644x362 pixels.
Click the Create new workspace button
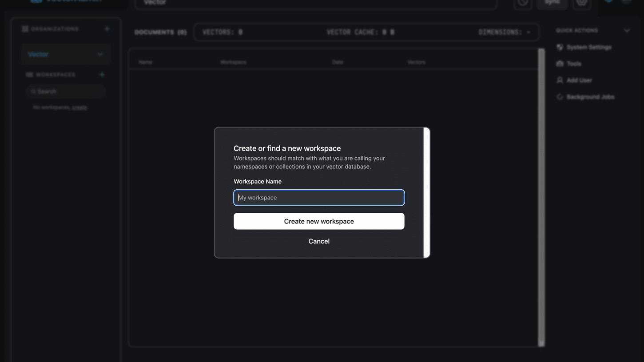[x=319, y=221]
